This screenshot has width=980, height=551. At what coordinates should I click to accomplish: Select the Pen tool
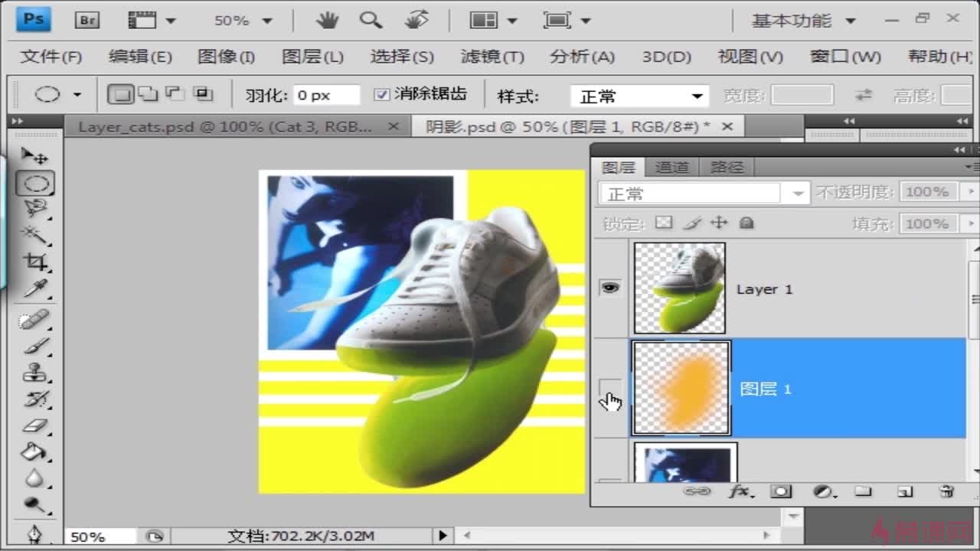click(x=35, y=533)
